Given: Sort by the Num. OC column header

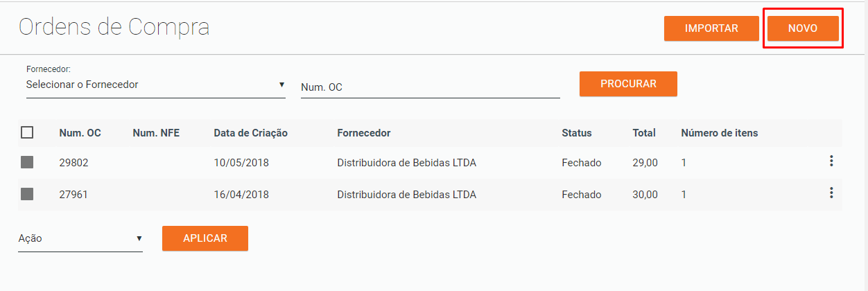Looking at the screenshot, I should click(x=80, y=133).
